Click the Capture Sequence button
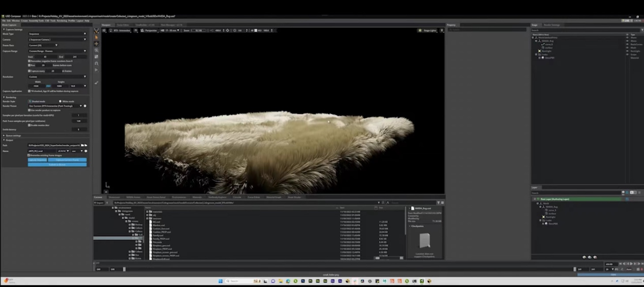 [38, 160]
